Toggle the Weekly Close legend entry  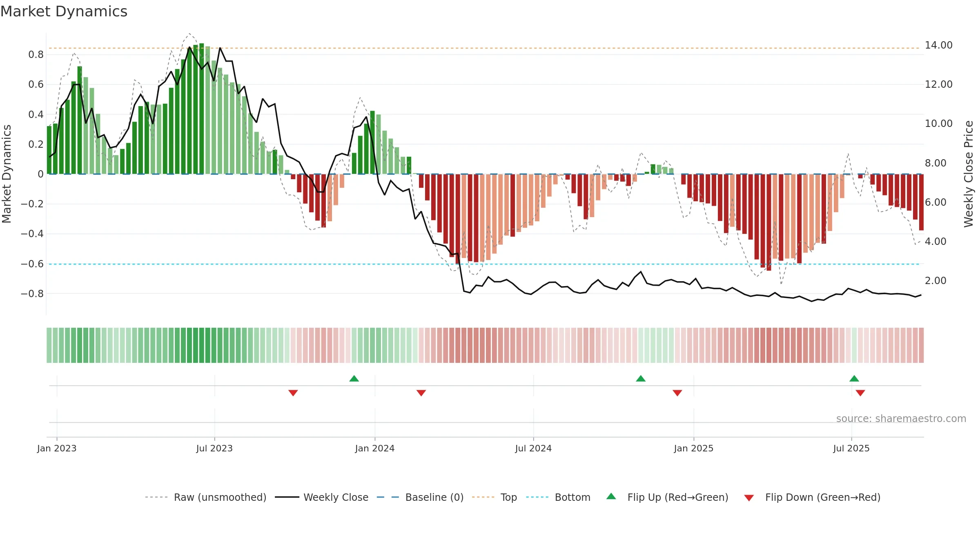tap(321, 497)
